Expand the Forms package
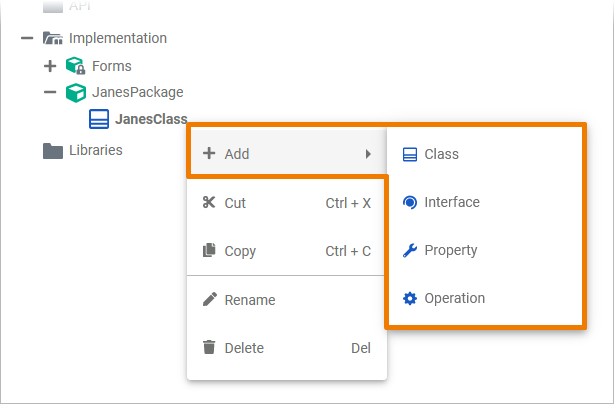 (50, 66)
